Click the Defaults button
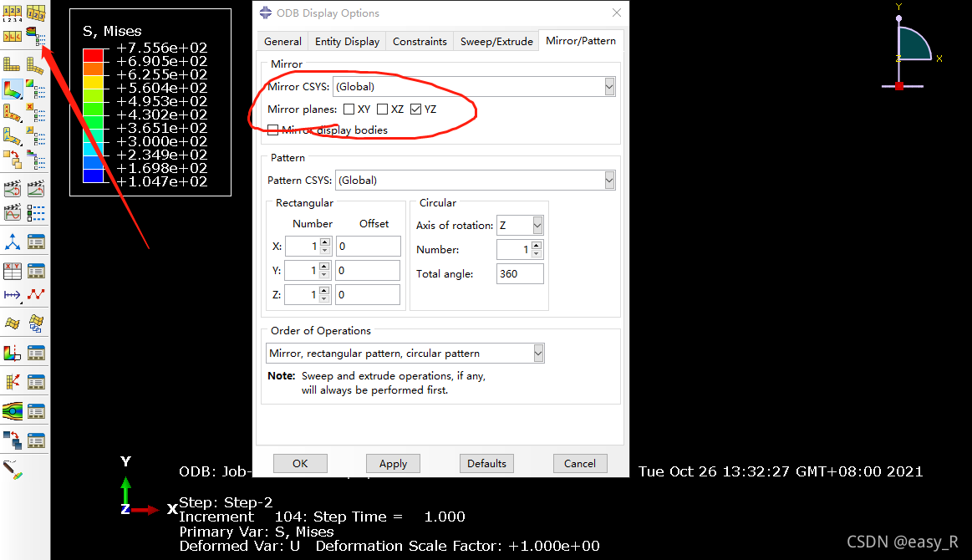This screenshot has height=560, width=972. (x=486, y=463)
